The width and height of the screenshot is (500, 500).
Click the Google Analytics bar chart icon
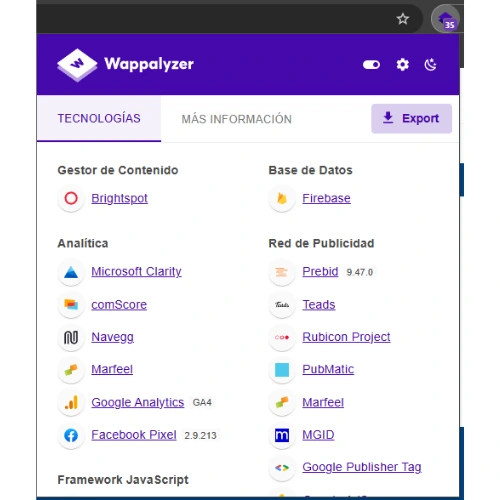click(x=71, y=402)
